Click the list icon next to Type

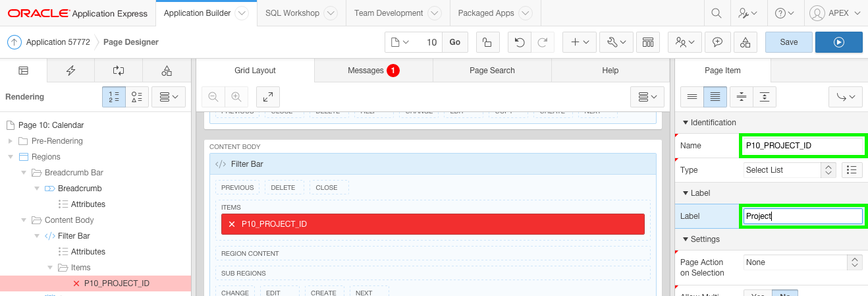point(852,170)
